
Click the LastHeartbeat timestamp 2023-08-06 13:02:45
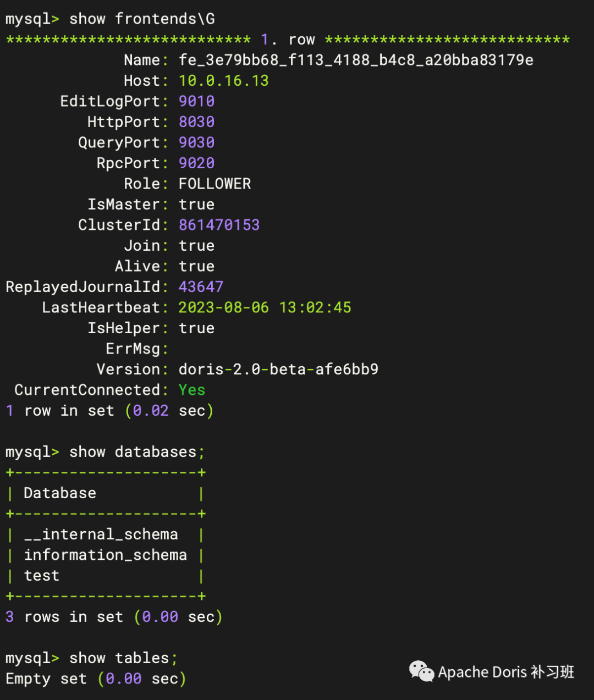pyautogui.click(x=265, y=307)
